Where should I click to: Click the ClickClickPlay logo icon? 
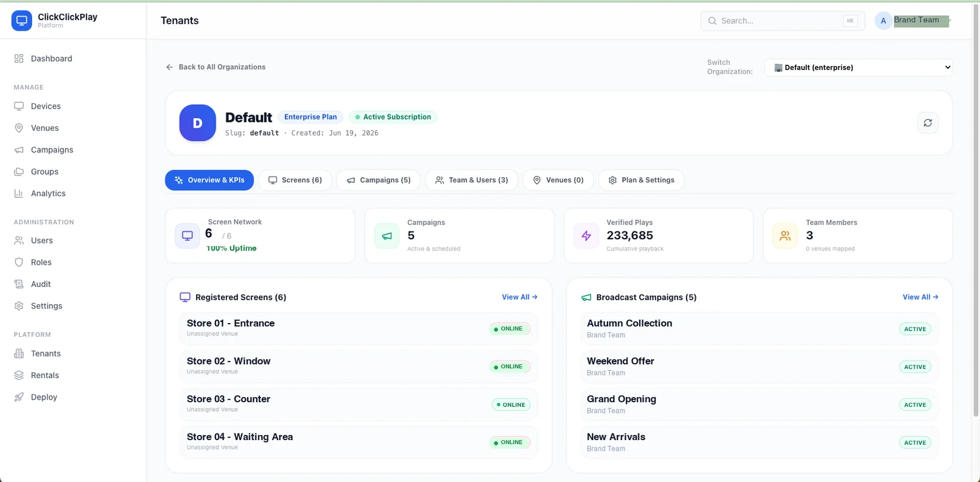22,21
